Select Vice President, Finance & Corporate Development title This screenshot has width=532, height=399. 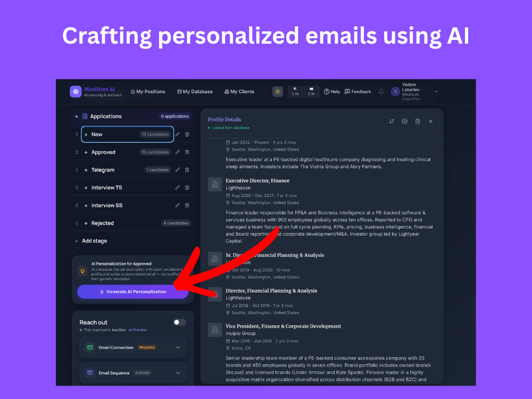[x=284, y=326]
